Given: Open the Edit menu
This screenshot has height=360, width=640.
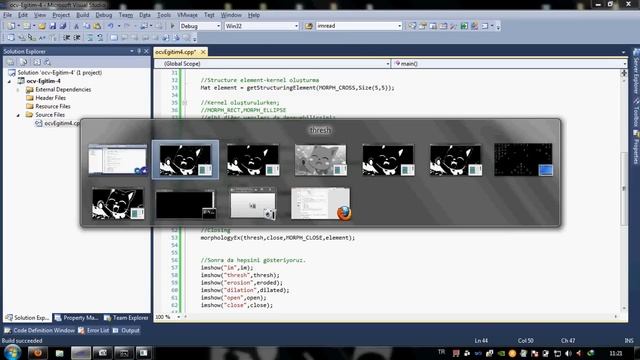Looking at the screenshot, I should 23,15.
